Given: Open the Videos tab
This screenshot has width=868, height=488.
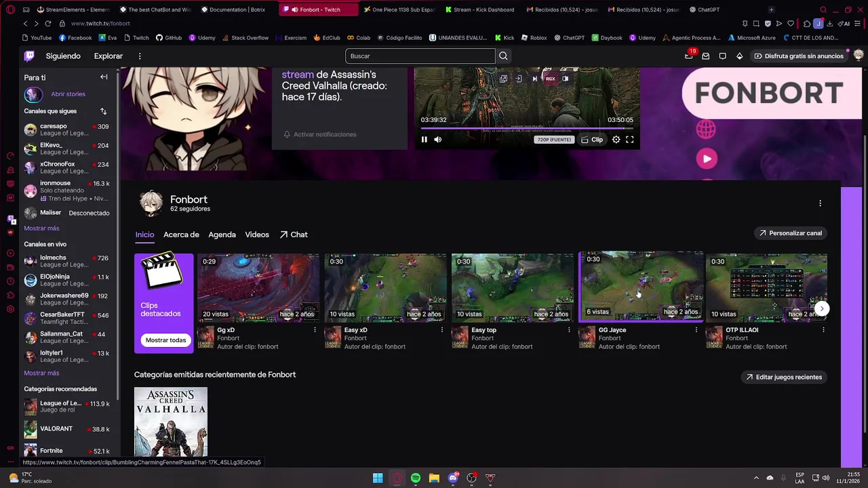Looking at the screenshot, I should click(257, 235).
